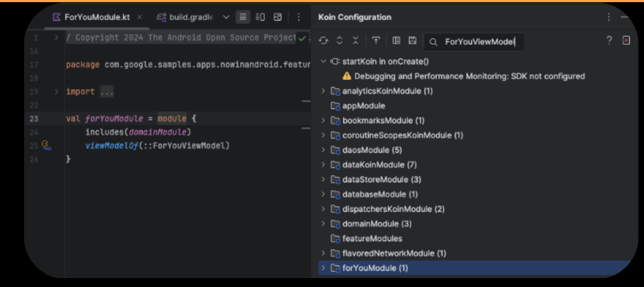Screen dimensions: 644x287
Task: Click the SDK not configured warning message
Action: click(x=470, y=76)
